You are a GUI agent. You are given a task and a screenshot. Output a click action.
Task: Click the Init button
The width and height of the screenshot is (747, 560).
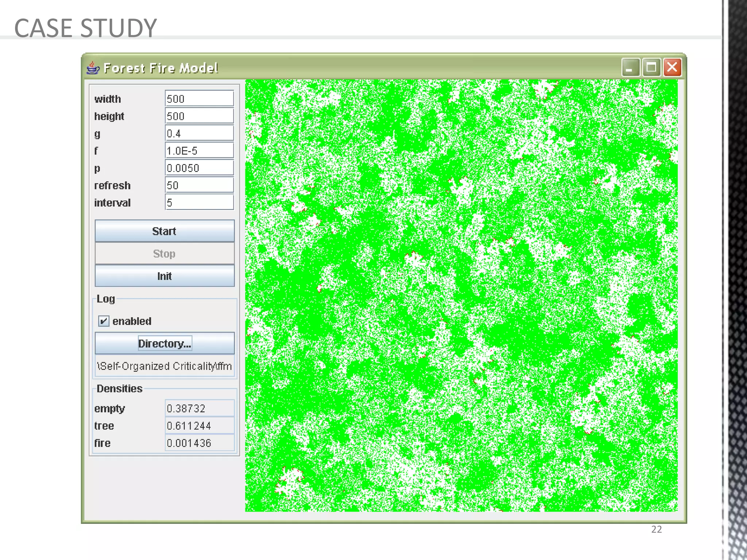(x=165, y=276)
